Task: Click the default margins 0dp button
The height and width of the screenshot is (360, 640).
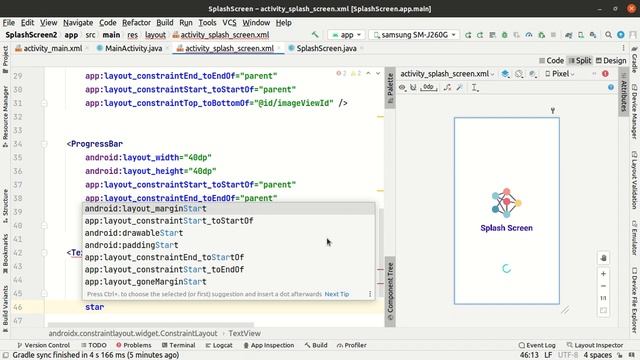Action: click(428, 87)
